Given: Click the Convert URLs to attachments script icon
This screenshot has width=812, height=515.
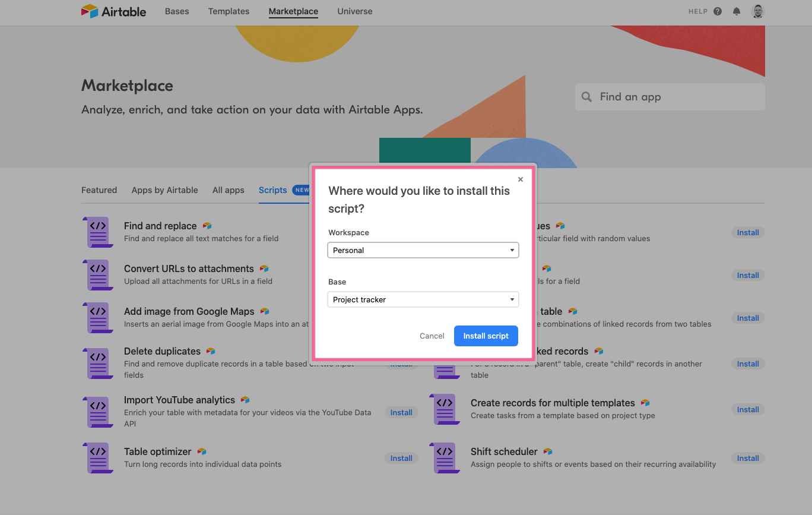Looking at the screenshot, I should (97, 274).
